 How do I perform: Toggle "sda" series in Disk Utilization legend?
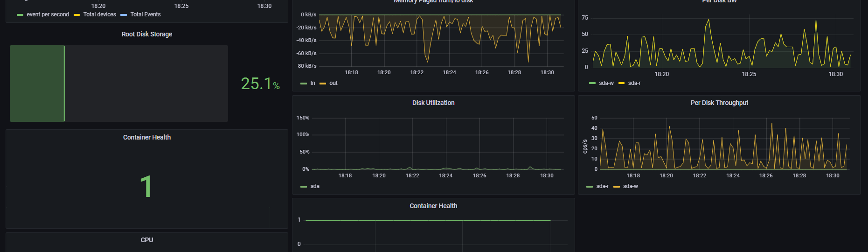(315, 186)
